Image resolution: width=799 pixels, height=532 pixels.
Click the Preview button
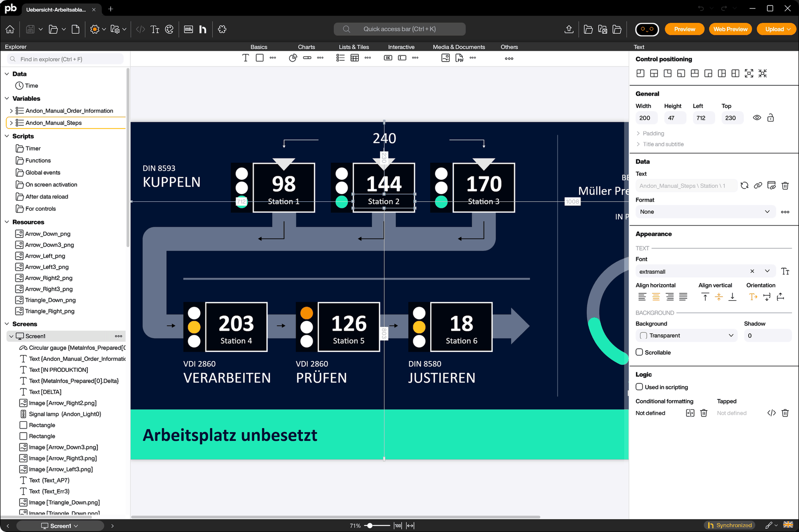click(685, 29)
